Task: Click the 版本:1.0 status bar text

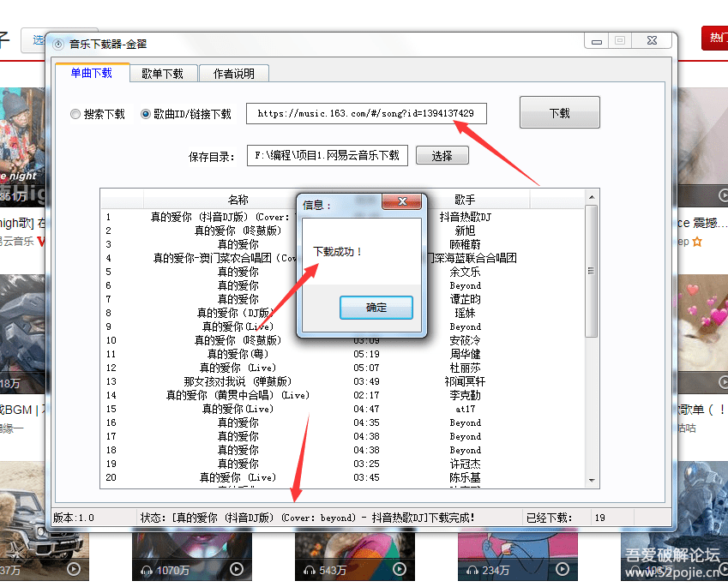Action: [74, 518]
